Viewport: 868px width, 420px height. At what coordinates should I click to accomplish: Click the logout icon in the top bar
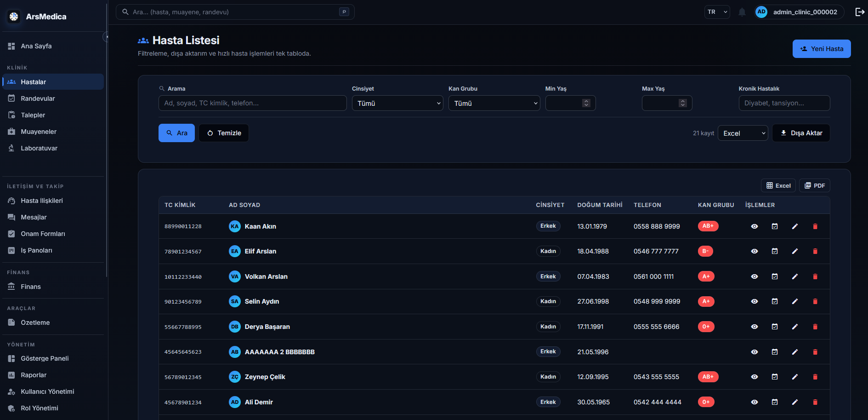click(860, 12)
